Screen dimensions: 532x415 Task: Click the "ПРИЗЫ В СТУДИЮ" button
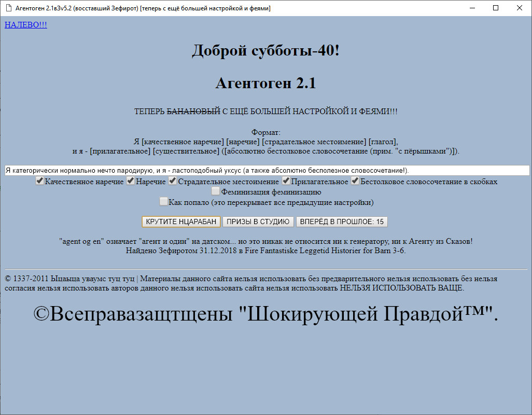click(x=258, y=222)
